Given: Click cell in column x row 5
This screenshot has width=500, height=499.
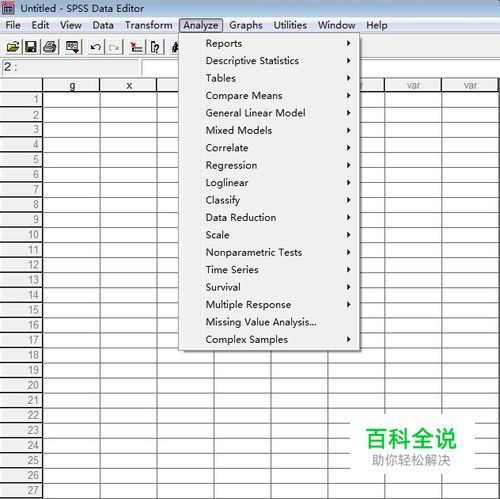Looking at the screenshot, I should [128, 159].
